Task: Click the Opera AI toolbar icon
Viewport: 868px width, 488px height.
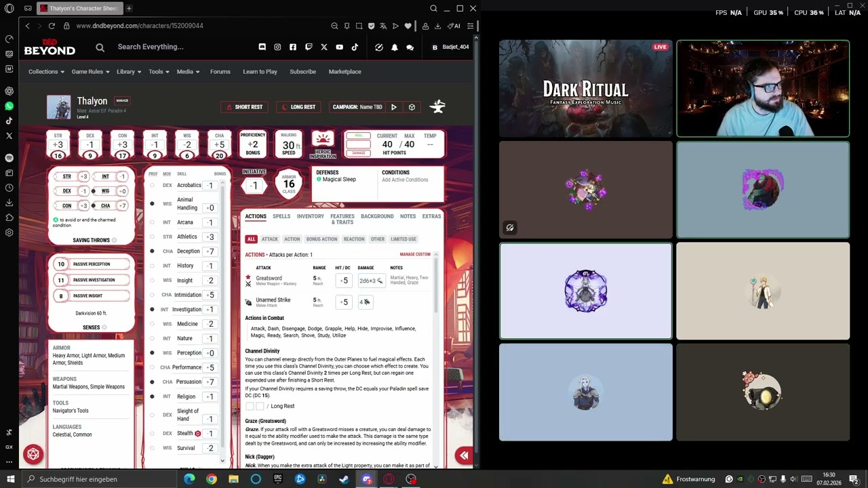Action: tap(455, 26)
